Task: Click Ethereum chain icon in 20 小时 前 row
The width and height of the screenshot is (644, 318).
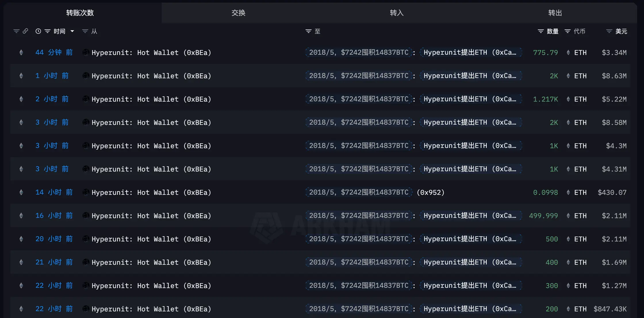Action: [21, 239]
